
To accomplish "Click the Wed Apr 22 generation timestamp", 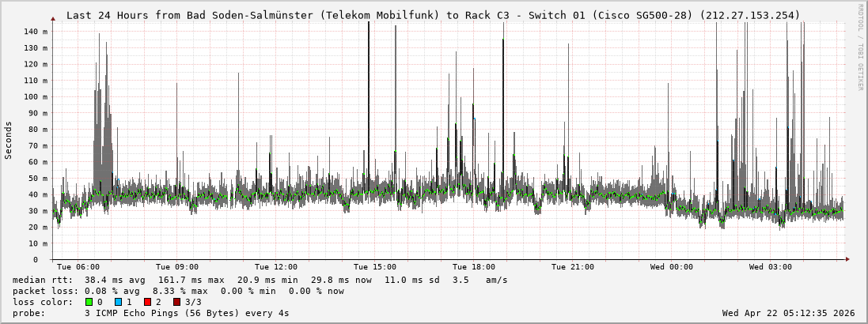I will (x=788, y=313).
